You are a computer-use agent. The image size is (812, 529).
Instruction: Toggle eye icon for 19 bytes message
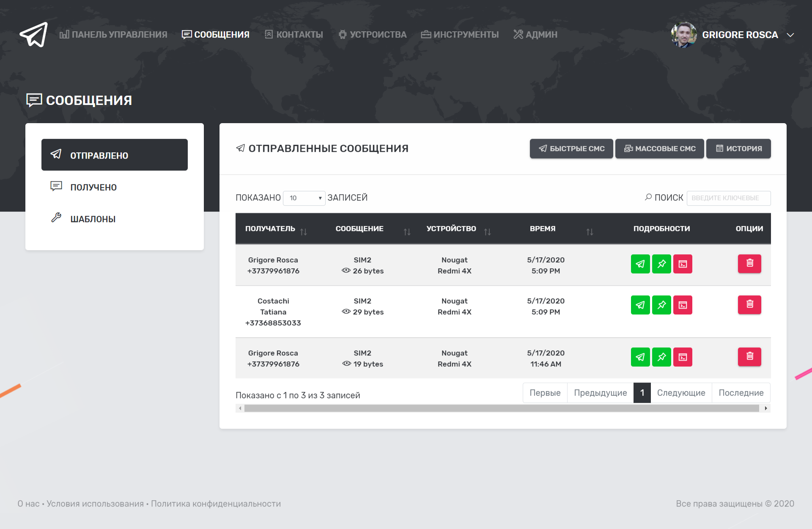click(346, 364)
